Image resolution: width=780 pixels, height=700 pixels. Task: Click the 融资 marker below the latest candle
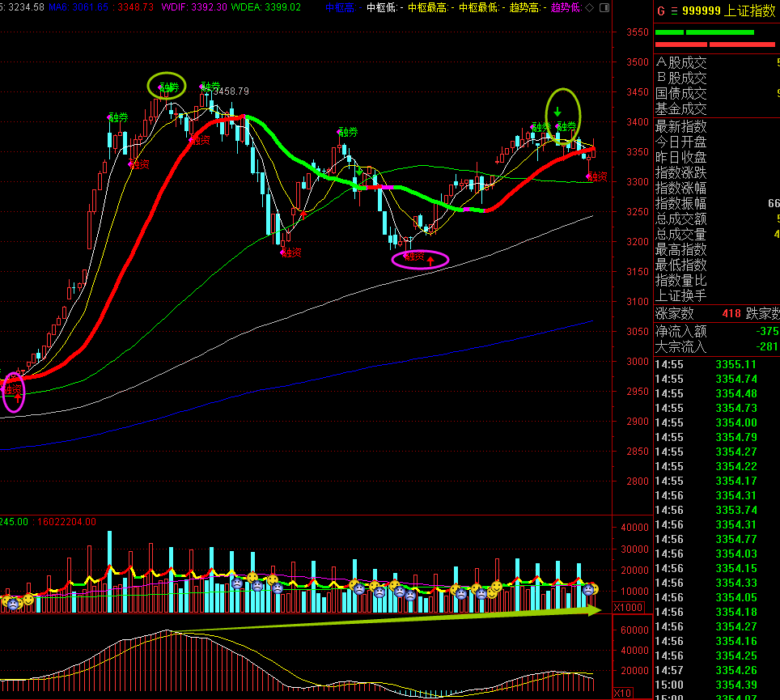point(596,176)
